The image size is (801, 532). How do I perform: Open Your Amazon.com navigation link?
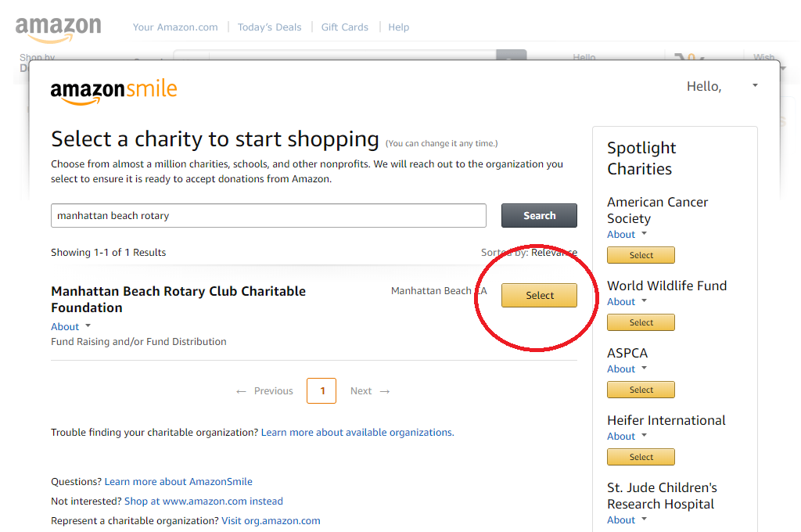[175, 27]
